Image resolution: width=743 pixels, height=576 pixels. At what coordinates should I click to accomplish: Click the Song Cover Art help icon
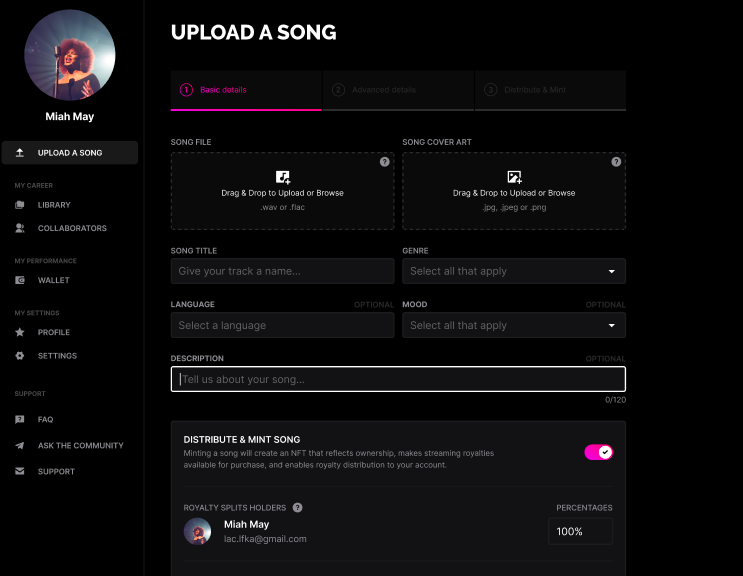(x=616, y=162)
